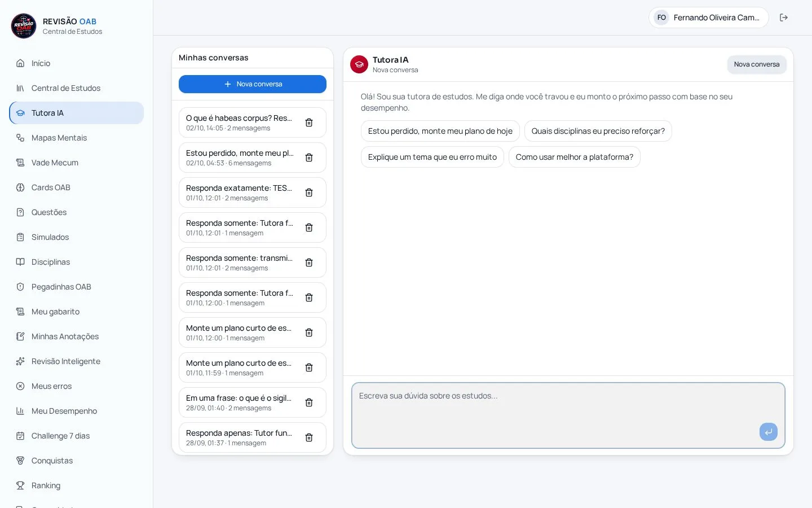The image size is (812, 508).
Task: Send message with the enter arrow button
Action: click(769, 432)
